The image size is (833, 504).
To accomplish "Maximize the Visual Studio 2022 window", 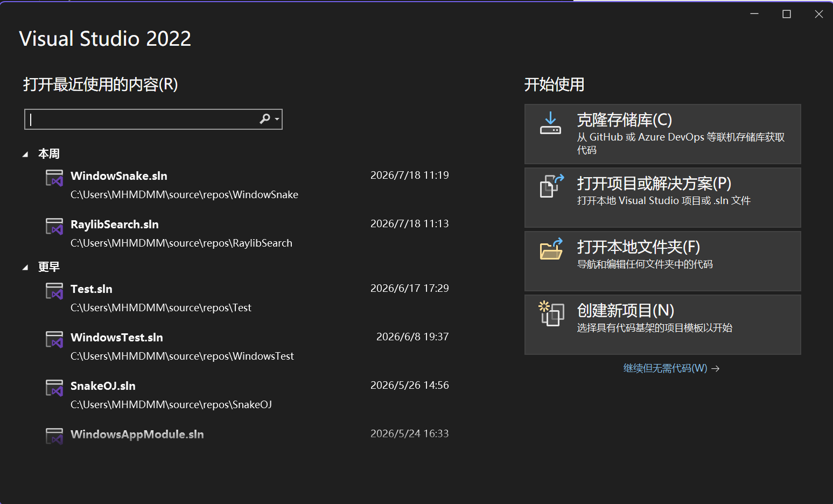I will tap(787, 14).
